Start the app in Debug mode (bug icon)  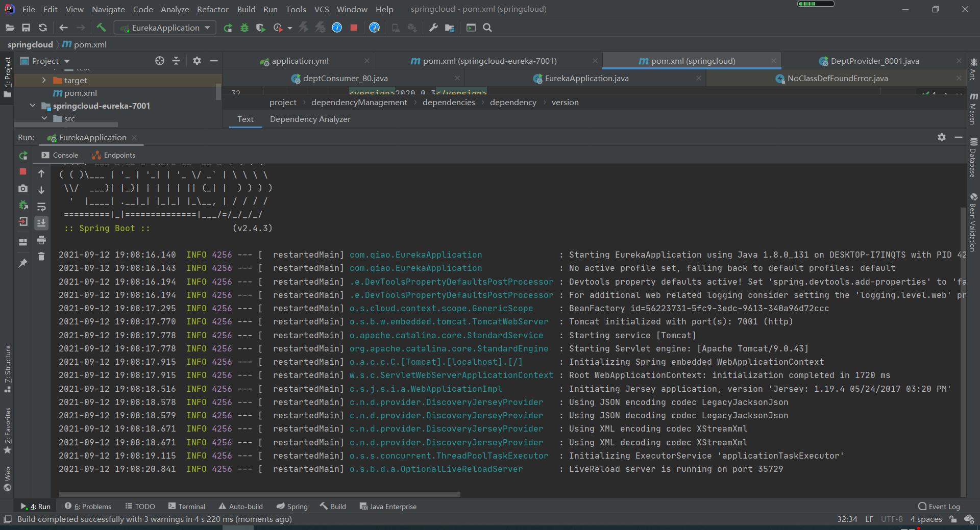[244, 28]
